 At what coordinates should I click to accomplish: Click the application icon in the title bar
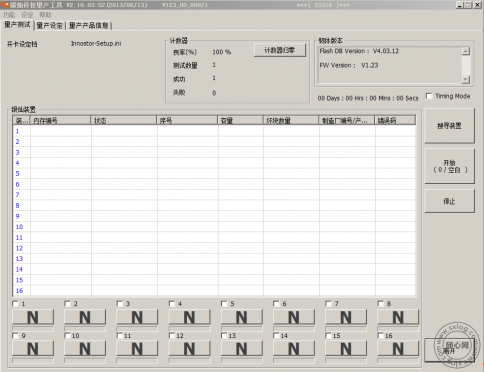tap(5, 5)
